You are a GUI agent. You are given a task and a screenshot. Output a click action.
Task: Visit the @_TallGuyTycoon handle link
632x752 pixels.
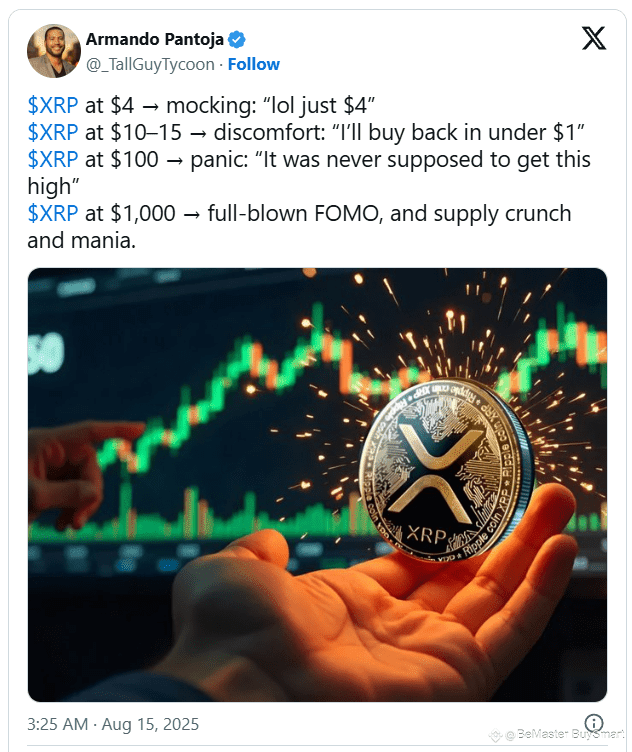coord(150,64)
